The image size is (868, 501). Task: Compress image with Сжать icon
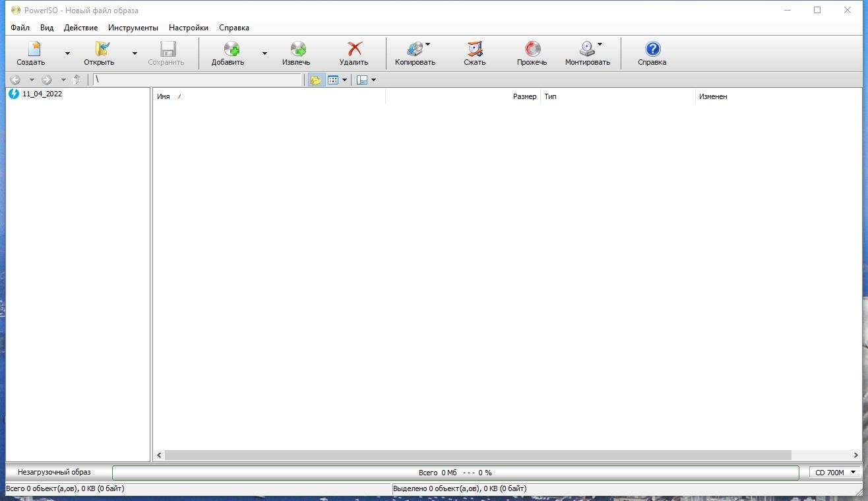(x=475, y=49)
